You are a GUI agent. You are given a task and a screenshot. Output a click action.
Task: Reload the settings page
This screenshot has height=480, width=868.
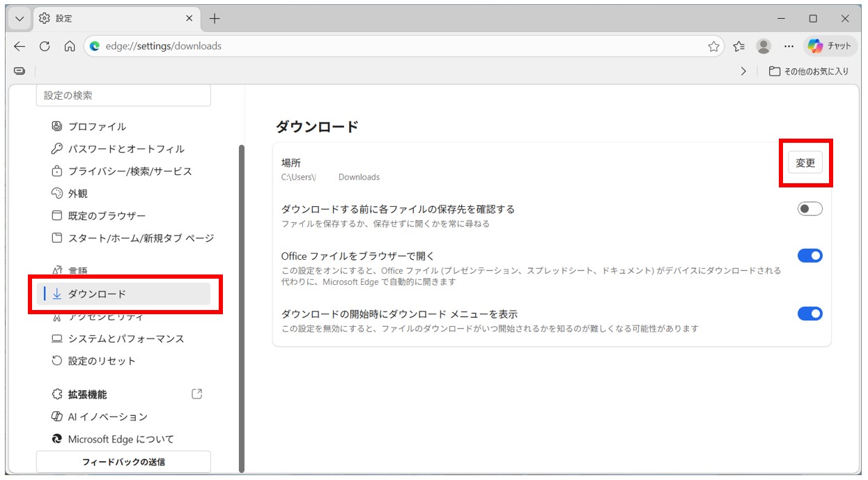tap(44, 46)
